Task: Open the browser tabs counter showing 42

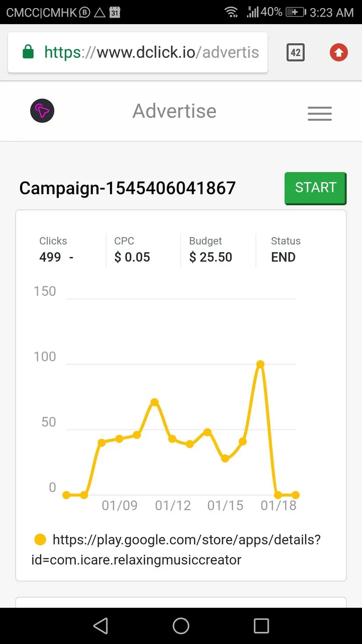Action: point(296,52)
